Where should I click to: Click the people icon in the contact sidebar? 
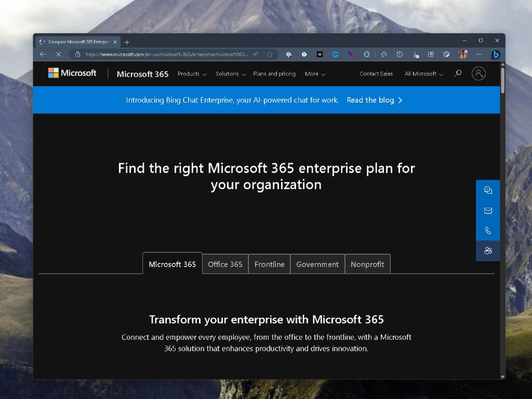488,251
